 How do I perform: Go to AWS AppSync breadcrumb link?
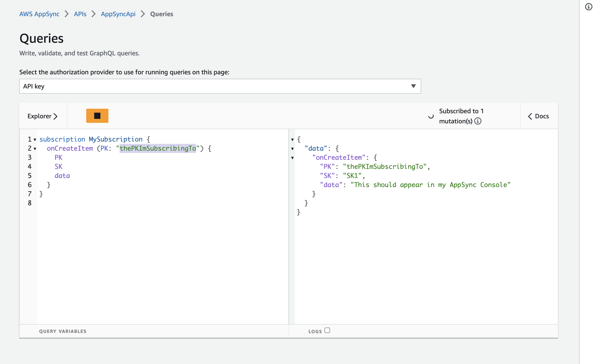(39, 14)
